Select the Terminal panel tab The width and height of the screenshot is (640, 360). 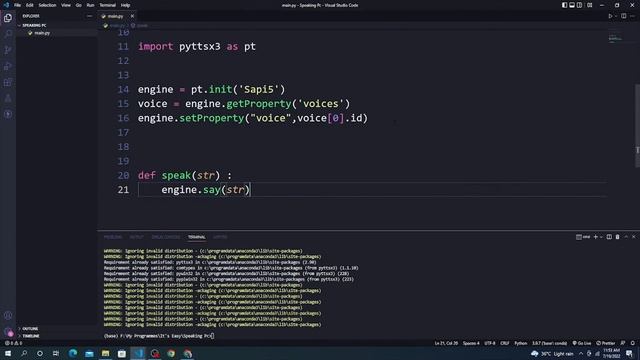pos(197,237)
